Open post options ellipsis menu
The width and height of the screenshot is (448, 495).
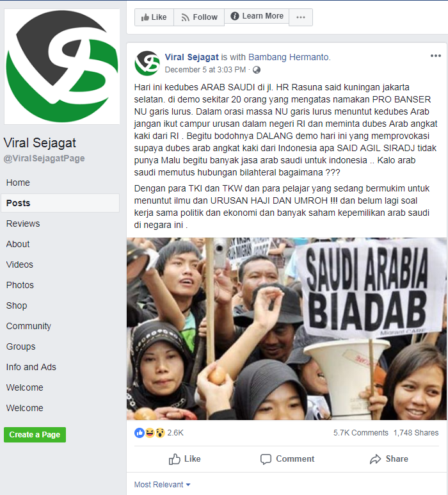[435, 56]
